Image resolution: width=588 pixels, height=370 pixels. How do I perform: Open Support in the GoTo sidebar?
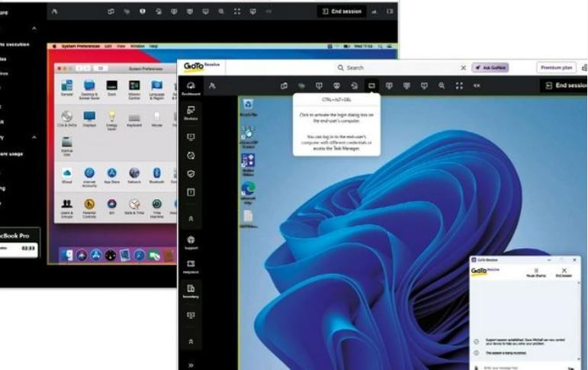[x=191, y=243]
